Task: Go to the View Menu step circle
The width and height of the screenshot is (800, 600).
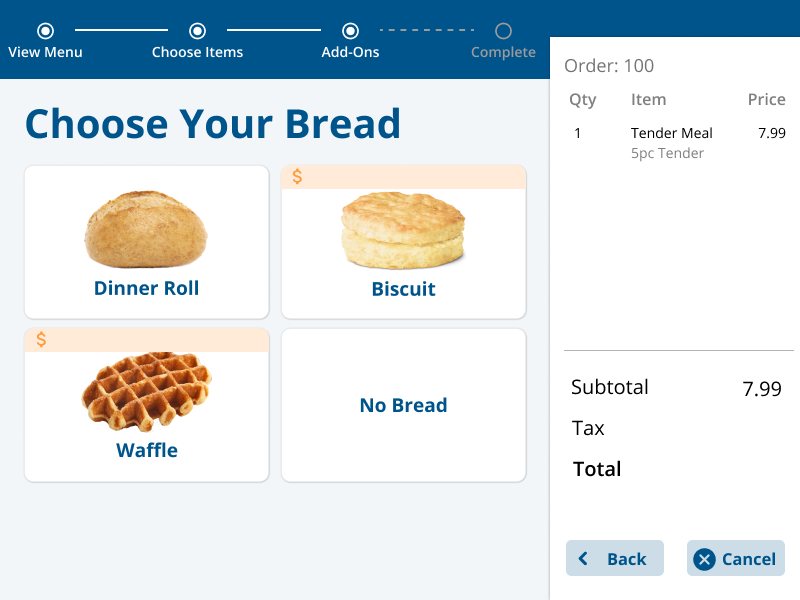Action: point(45,31)
